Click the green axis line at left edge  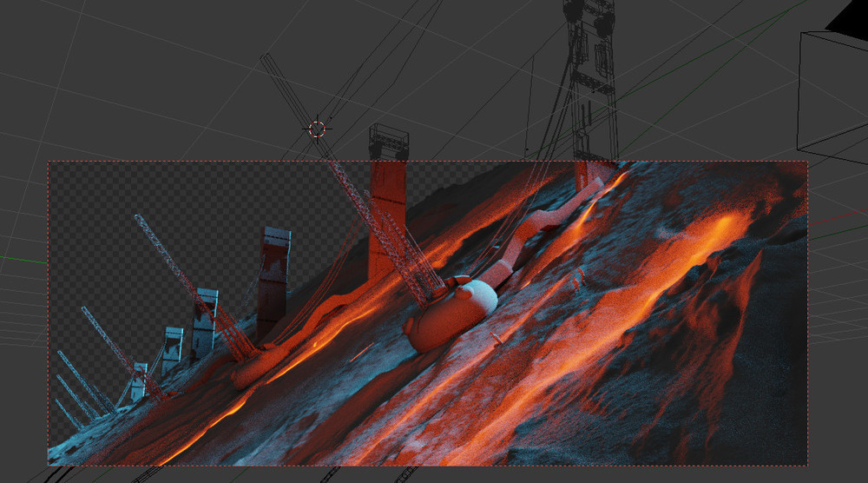click(x=22, y=260)
